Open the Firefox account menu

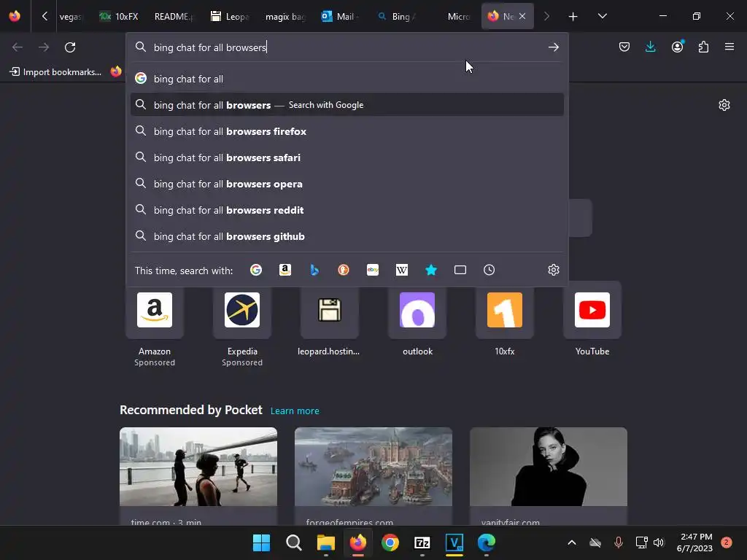coord(677,47)
